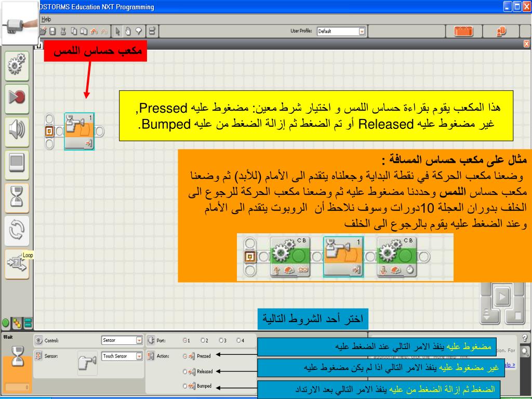Click the Create My Block toolbar icon
Image resolution: width=532 pixels, height=399 pixels.
(x=152, y=31)
